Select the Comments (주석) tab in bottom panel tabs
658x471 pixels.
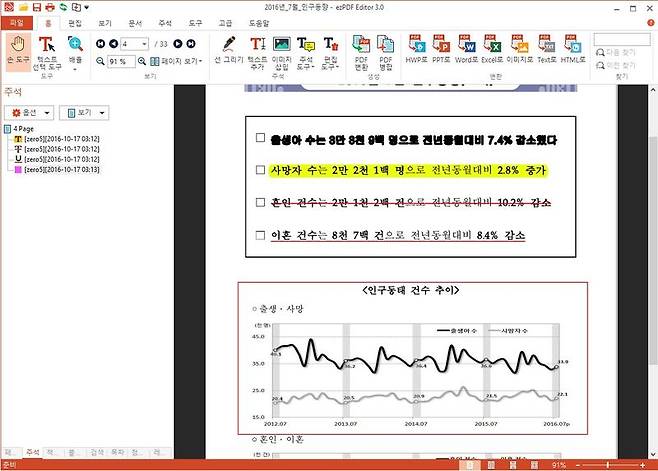coord(32,452)
